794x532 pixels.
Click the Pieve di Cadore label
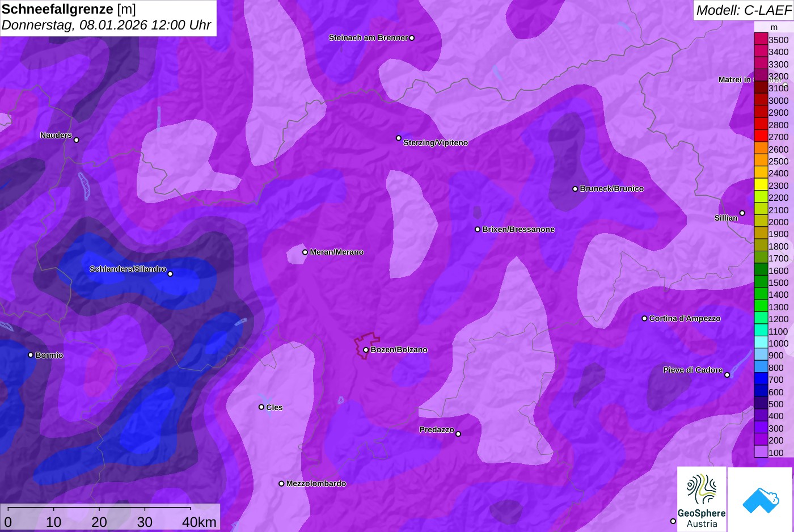[693, 370]
